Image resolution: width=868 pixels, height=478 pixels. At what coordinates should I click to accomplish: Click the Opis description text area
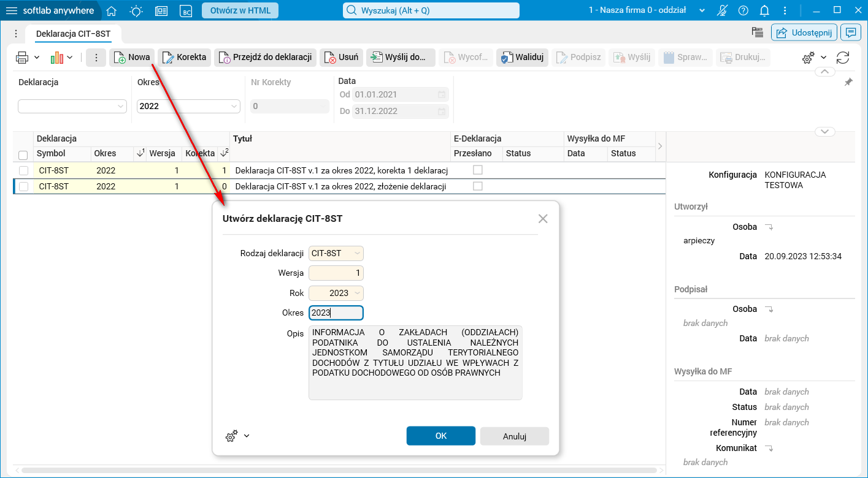(415, 363)
